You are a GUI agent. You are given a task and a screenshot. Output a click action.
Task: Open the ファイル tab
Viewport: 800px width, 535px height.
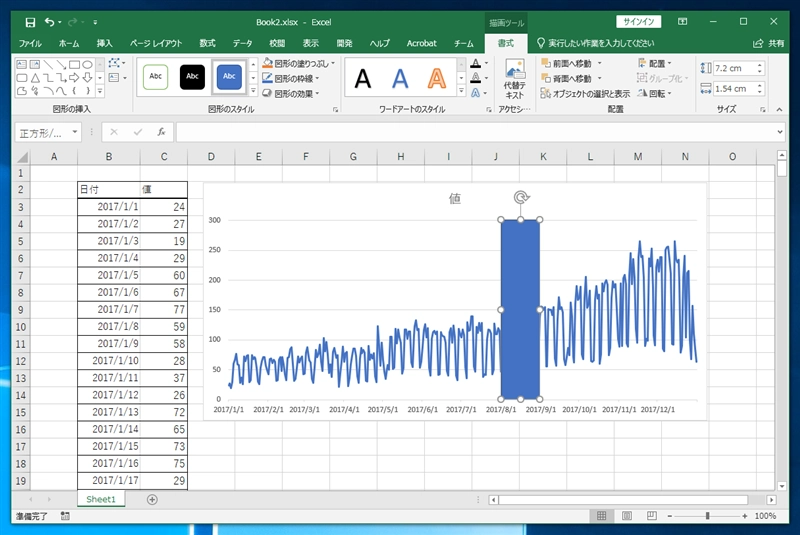click(x=30, y=43)
